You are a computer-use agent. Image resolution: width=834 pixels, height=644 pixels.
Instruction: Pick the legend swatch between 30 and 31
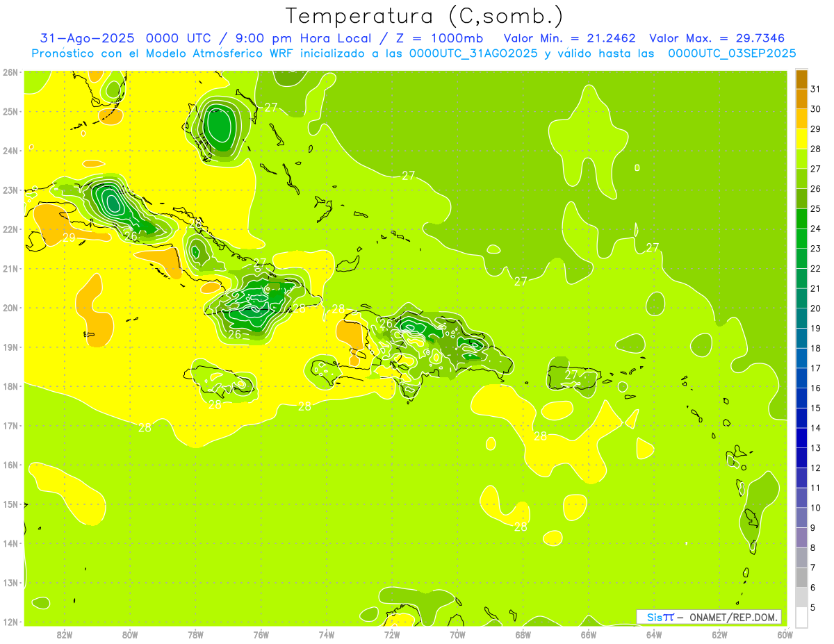coord(801,99)
